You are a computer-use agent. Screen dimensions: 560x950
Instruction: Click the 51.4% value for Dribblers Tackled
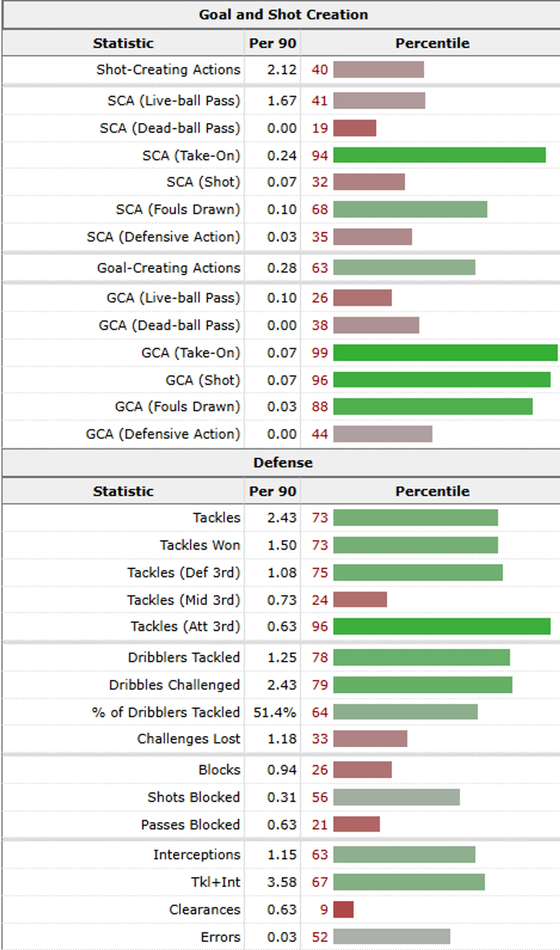(x=275, y=712)
